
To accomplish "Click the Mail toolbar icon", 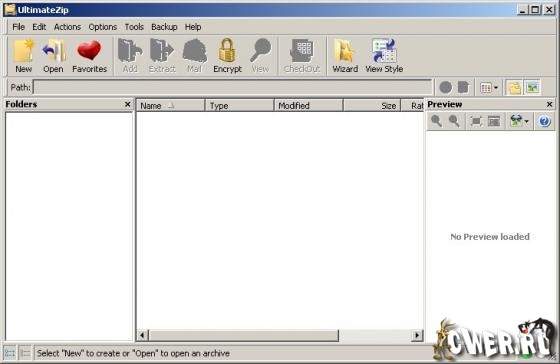I will (194, 55).
